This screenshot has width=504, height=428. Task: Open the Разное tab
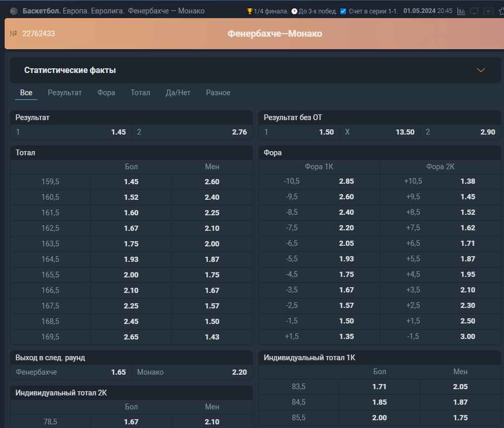point(218,93)
